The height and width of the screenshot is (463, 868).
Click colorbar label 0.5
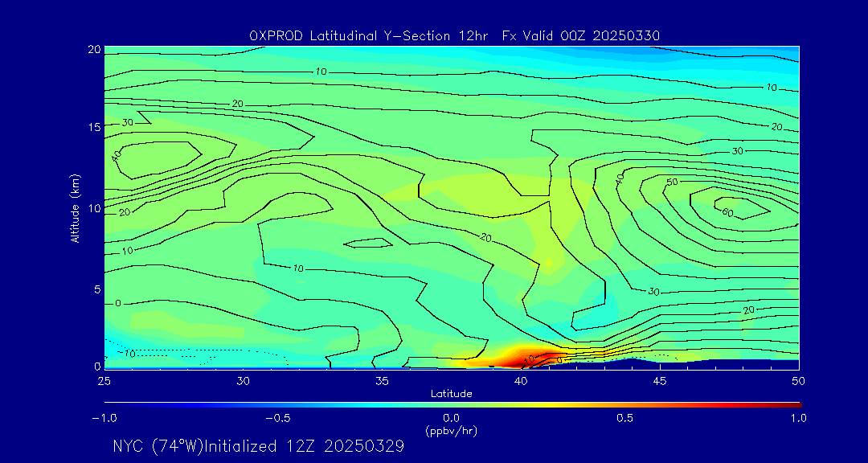click(x=625, y=418)
